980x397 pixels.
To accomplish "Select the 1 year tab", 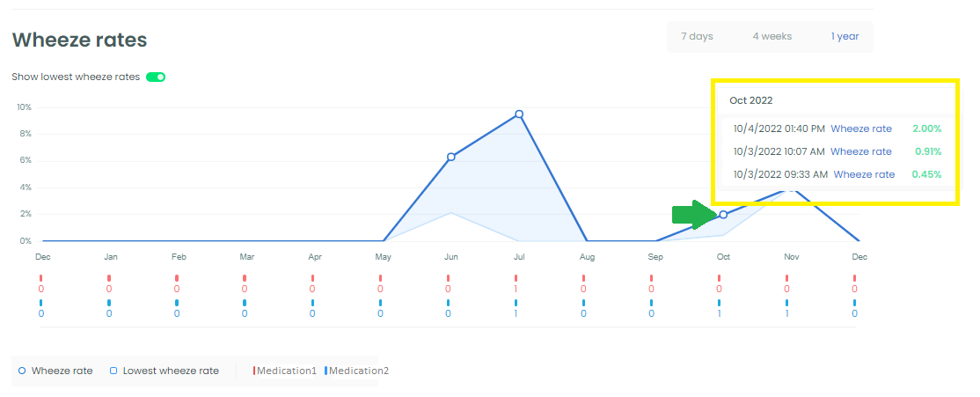I will tap(845, 36).
